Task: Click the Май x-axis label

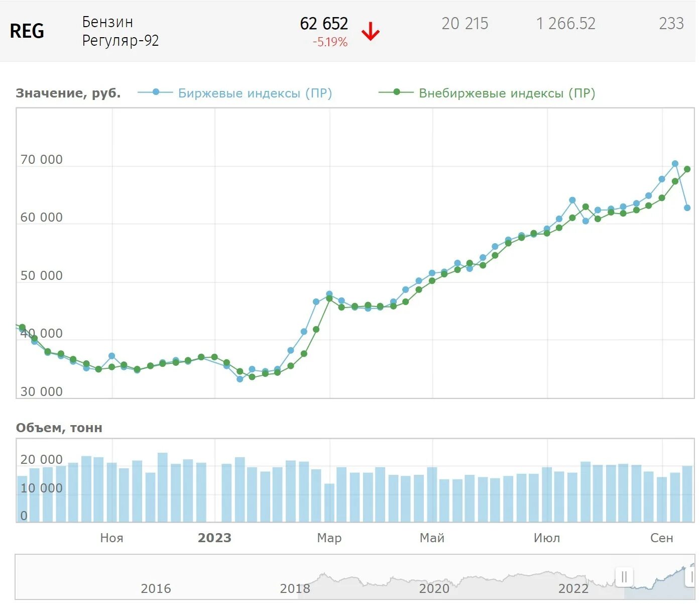Action: click(x=432, y=538)
